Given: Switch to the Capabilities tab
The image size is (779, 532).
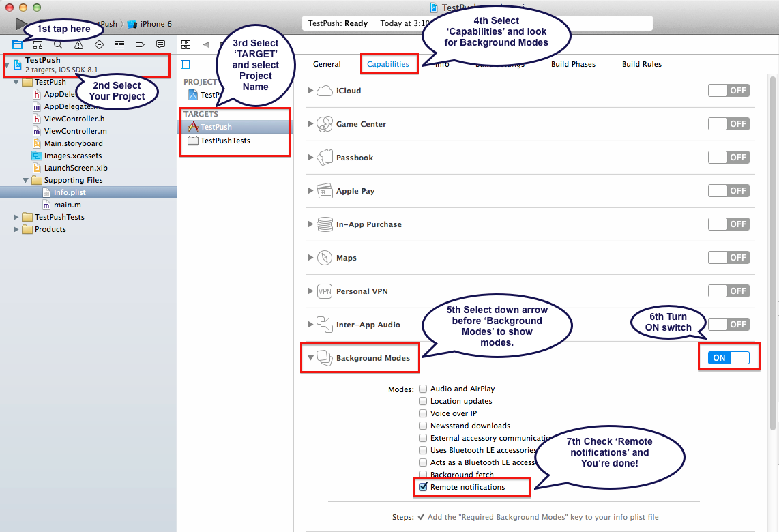Looking at the screenshot, I should (388, 64).
